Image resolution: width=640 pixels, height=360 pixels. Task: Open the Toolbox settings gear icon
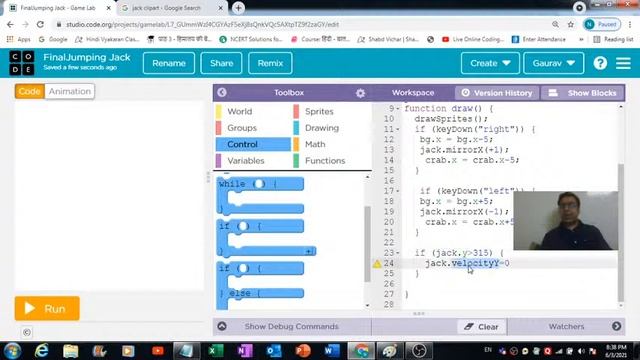click(360, 93)
